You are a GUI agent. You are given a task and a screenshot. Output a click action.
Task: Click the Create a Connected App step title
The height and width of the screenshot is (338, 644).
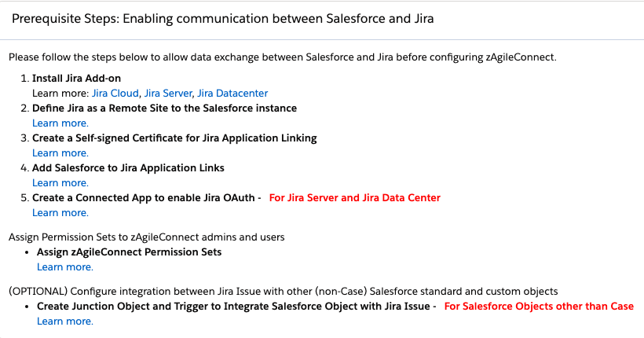(146, 197)
